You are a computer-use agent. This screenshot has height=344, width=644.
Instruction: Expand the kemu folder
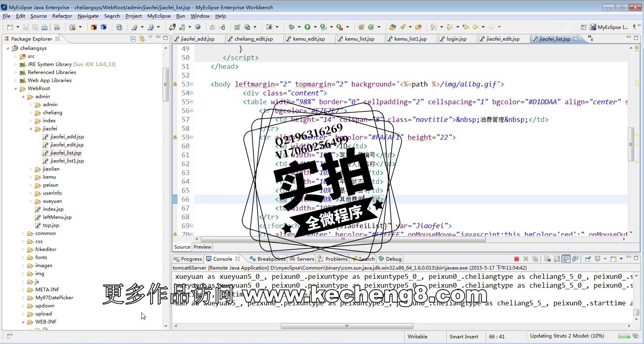(31, 177)
